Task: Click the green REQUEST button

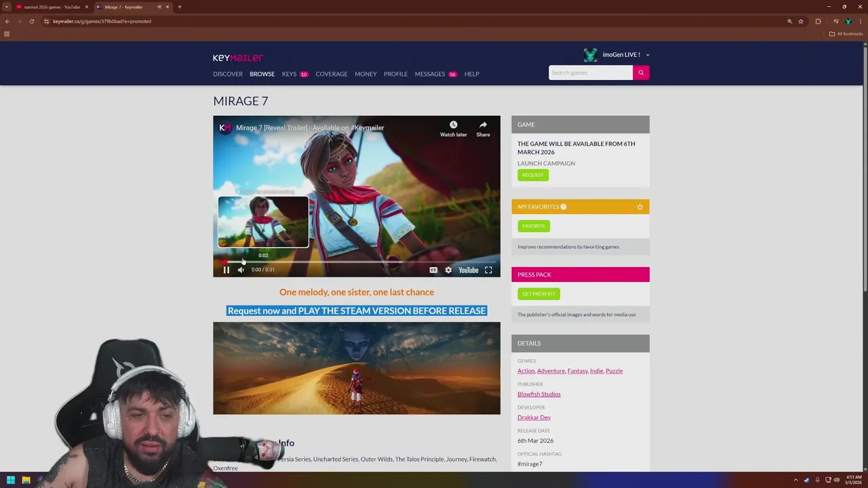Action: (533, 175)
